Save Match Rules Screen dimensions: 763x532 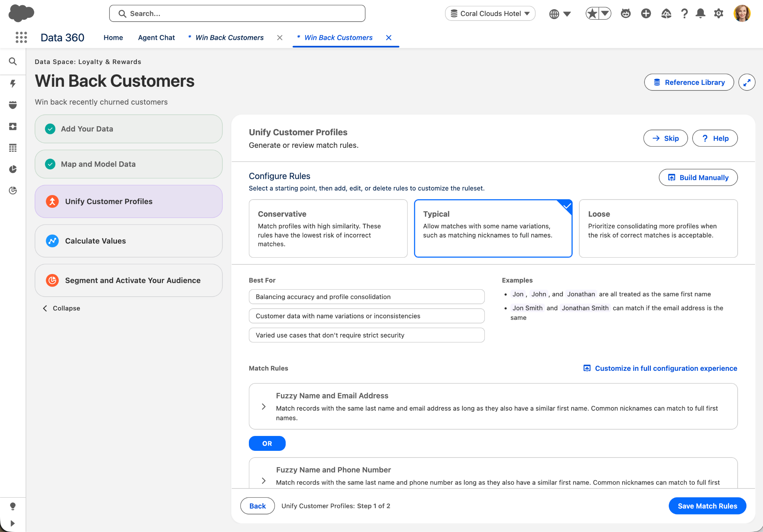click(707, 506)
